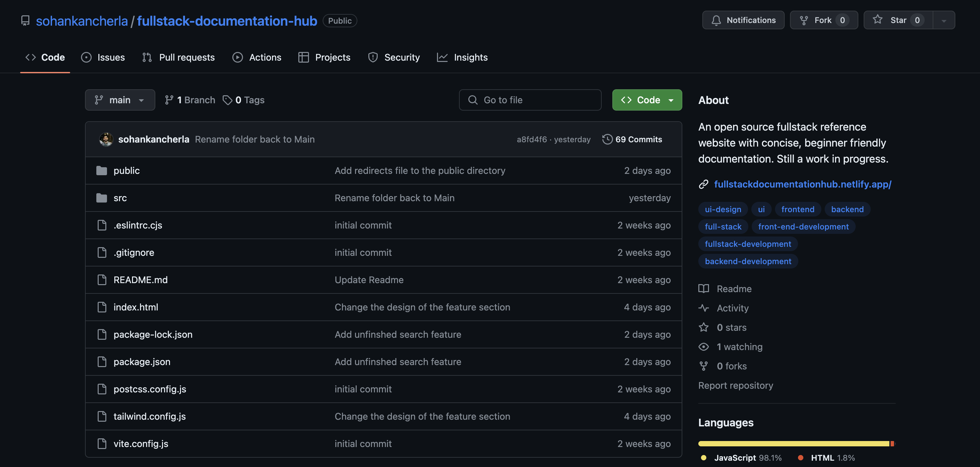Open the 1 watching eye link
This screenshot has height=467, width=980.
click(739, 347)
